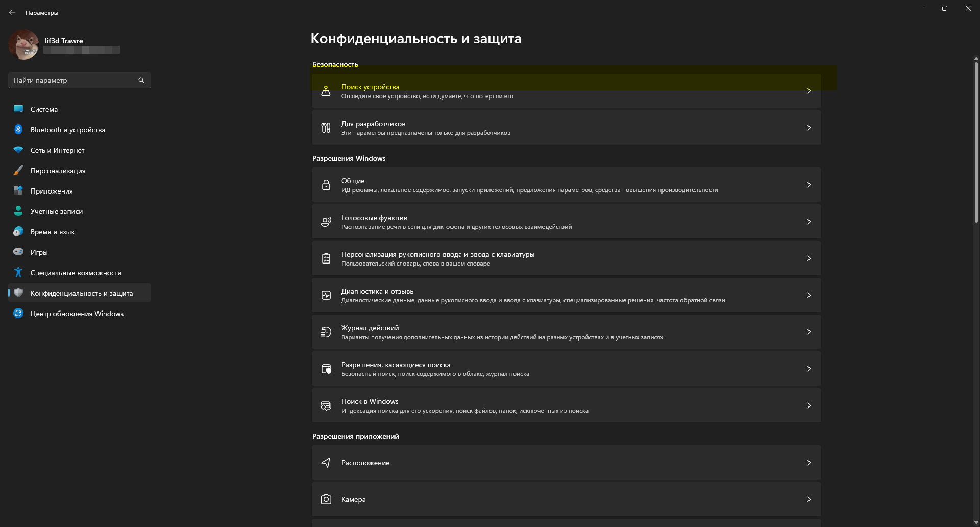
Task: Click the Поиск в Windows search icon
Action: pyautogui.click(x=326, y=405)
